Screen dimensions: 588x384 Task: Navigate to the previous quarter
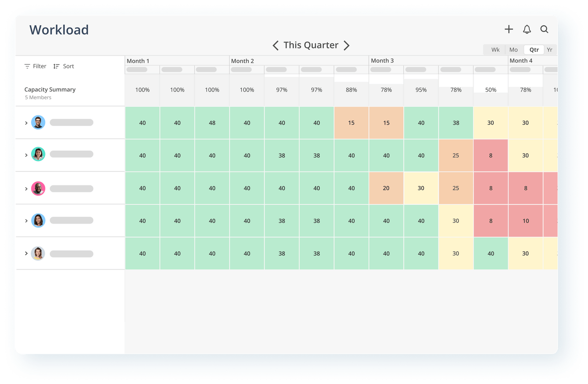coord(276,45)
